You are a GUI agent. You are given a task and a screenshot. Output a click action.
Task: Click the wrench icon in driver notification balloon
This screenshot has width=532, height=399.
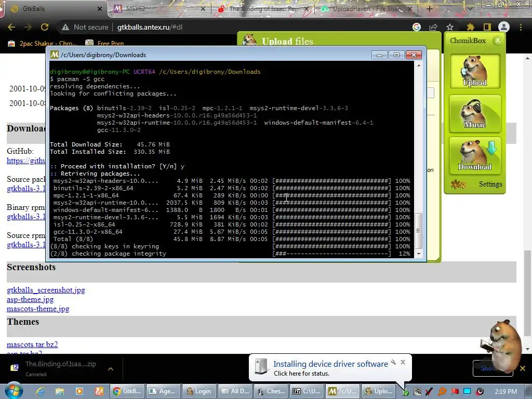click(x=393, y=362)
